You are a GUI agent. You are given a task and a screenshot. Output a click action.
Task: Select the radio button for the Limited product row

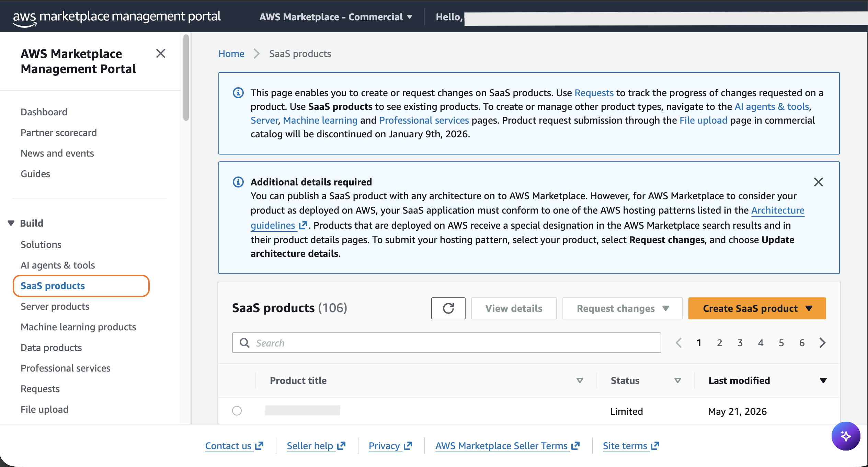237,411
